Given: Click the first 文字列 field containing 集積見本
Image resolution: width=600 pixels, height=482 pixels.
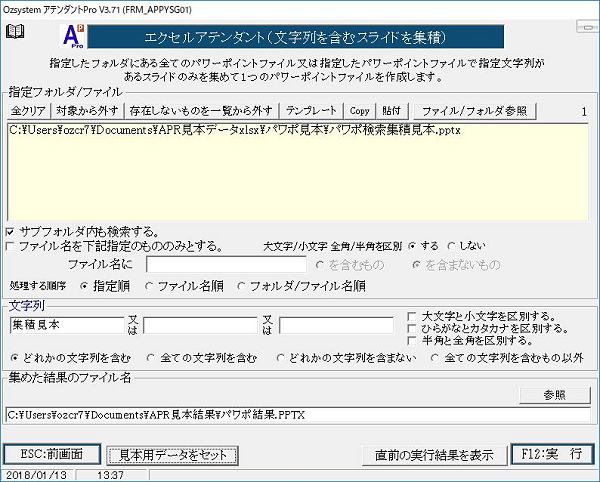Looking at the screenshot, I should tap(66, 325).
